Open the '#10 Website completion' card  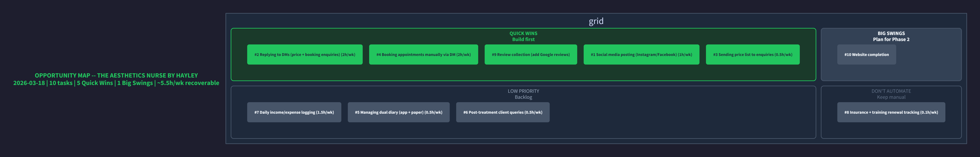coord(866,54)
